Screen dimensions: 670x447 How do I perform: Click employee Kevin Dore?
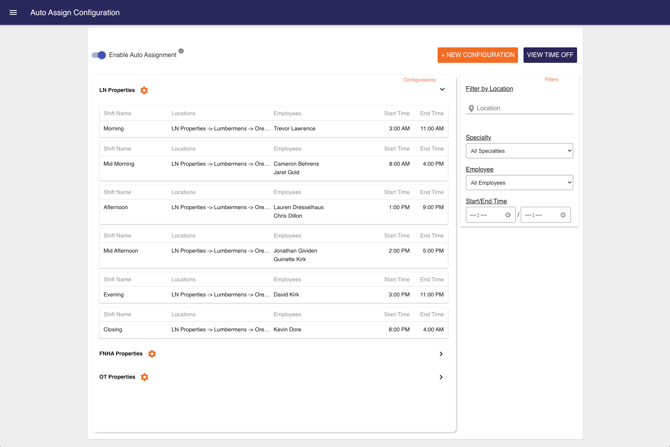(x=287, y=329)
